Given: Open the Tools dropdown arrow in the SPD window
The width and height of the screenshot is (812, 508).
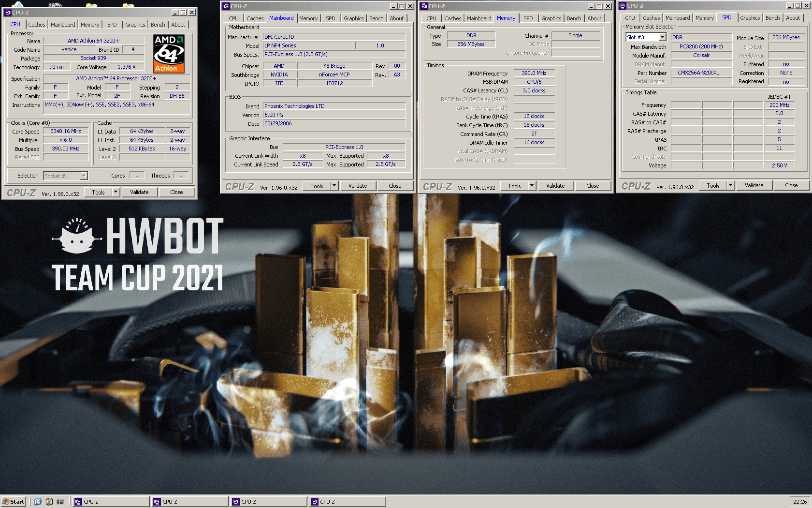Looking at the screenshot, I should pos(730,185).
